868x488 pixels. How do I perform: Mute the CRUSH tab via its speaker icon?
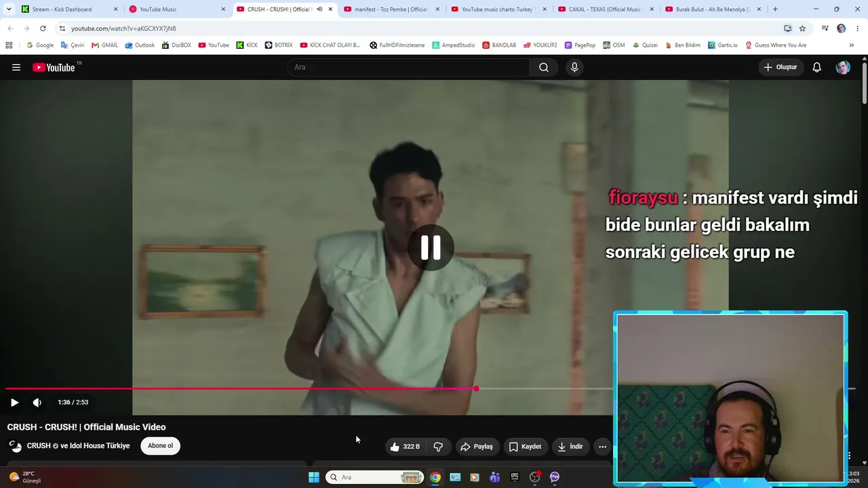319,9
